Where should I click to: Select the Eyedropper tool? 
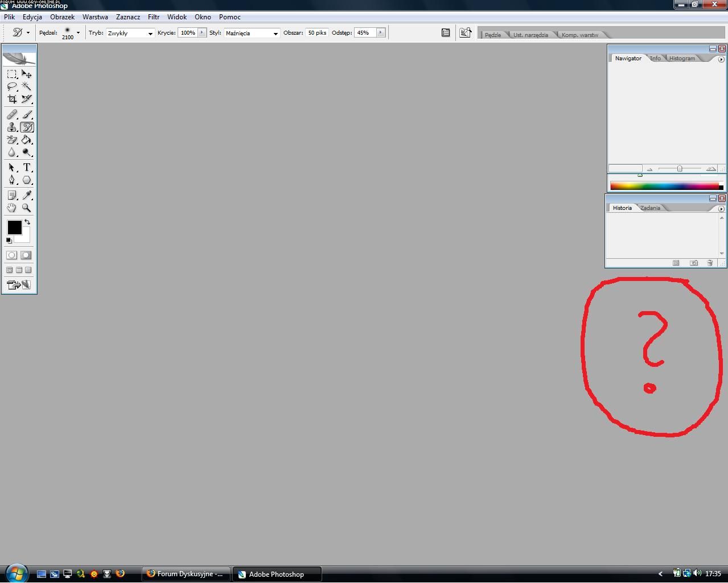(26, 195)
